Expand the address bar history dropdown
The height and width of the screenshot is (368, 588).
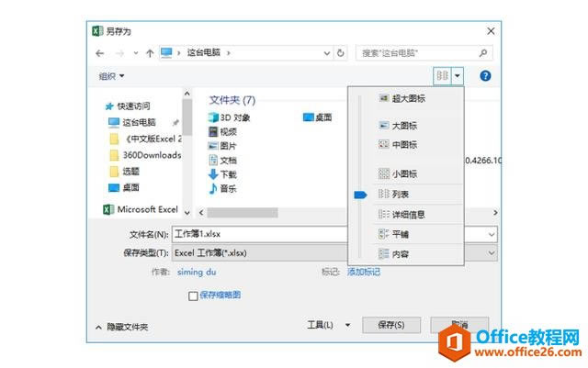point(327,53)
